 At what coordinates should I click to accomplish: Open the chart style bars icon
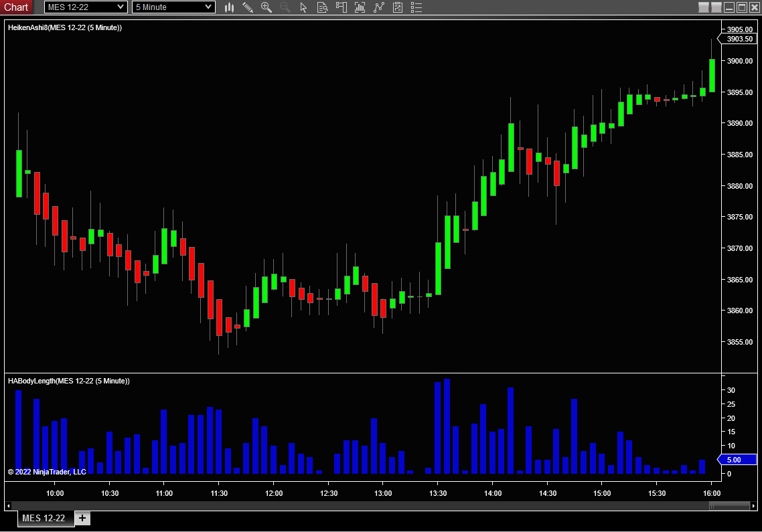(230, 7)
